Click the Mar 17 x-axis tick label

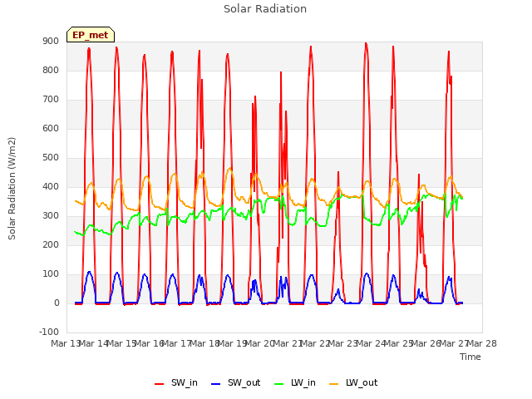pos(176,344)
